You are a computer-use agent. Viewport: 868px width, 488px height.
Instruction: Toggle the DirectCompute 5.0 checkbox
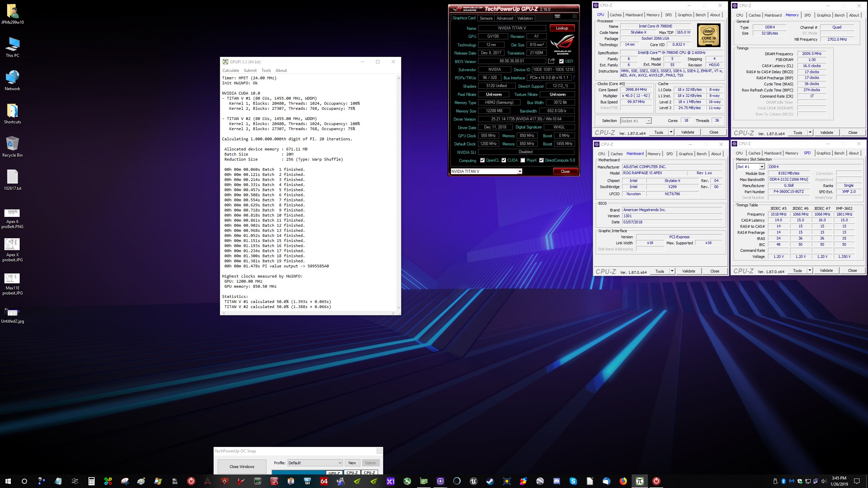coord(541,160)
